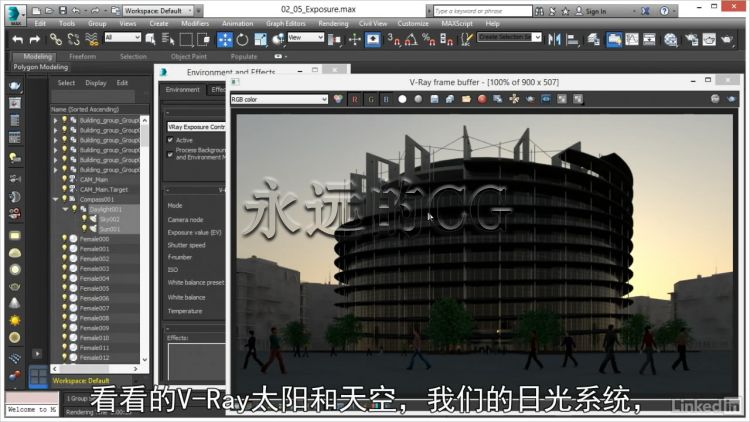Open the Workspace: Default dropdown
The height and width of the screenshot is (422, 750).
[x=158, y=11]
